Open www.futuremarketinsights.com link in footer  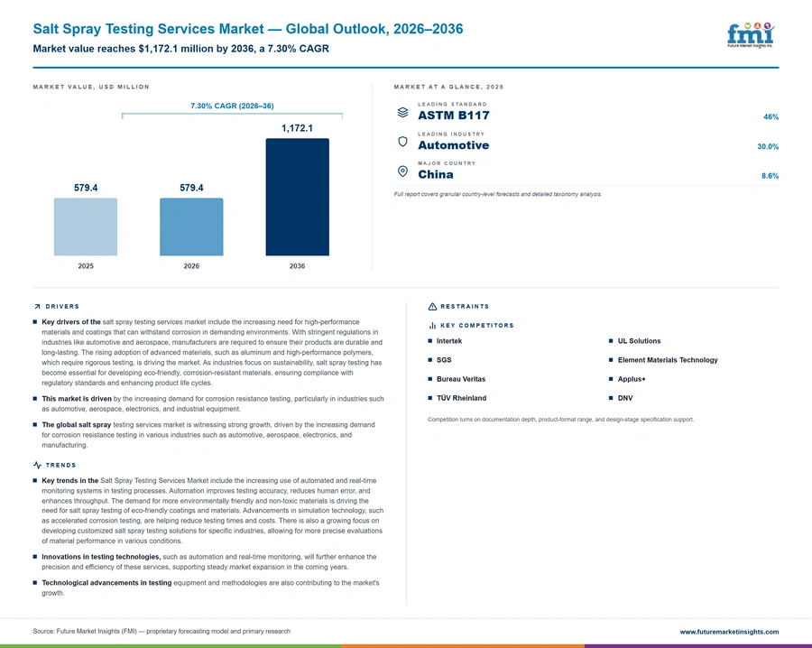point(729,632)
